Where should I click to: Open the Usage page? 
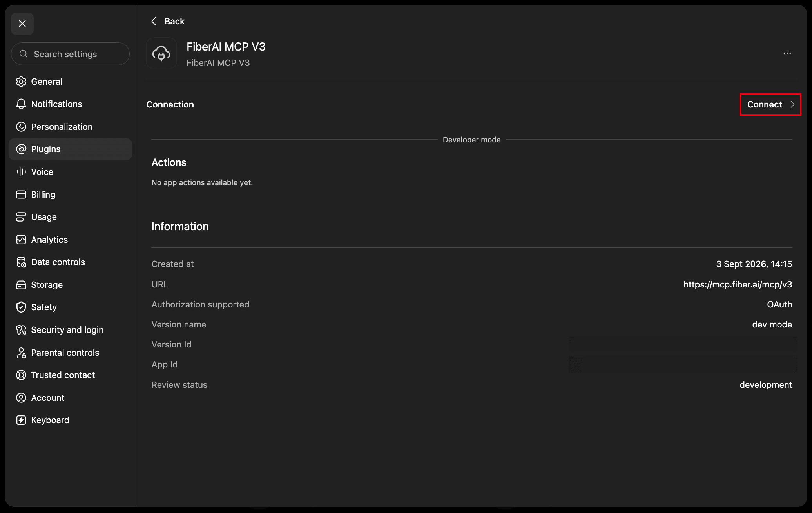[x=71, y=217]
